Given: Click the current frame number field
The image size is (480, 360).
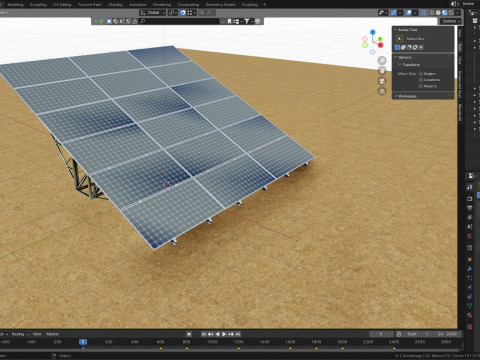Looking at the screenshot, I should coord(381,334).
